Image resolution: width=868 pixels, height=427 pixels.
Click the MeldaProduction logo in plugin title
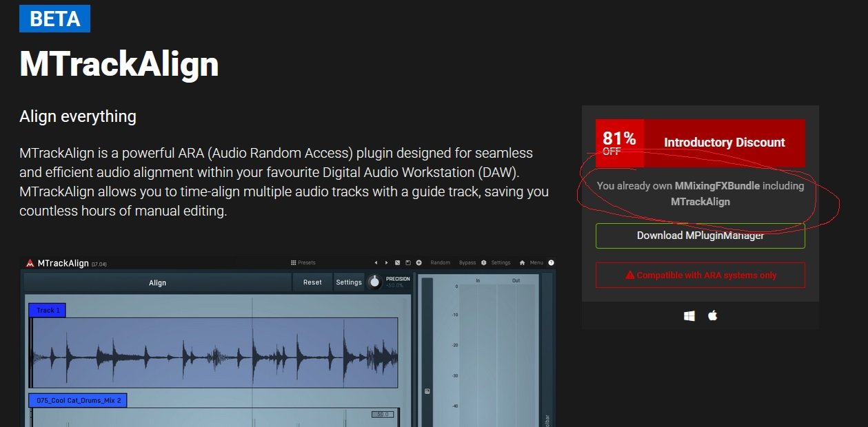(x=30, y=263)
